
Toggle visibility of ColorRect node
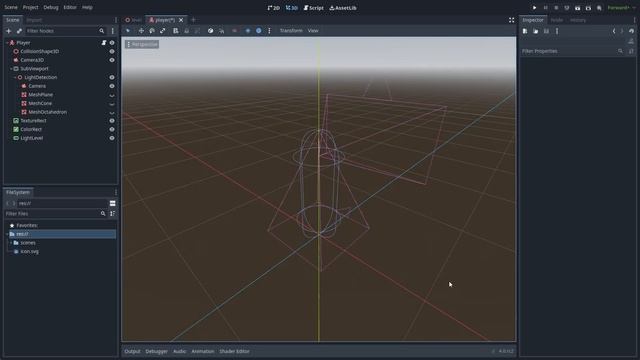pyautogui.click(x=112, y=129)
